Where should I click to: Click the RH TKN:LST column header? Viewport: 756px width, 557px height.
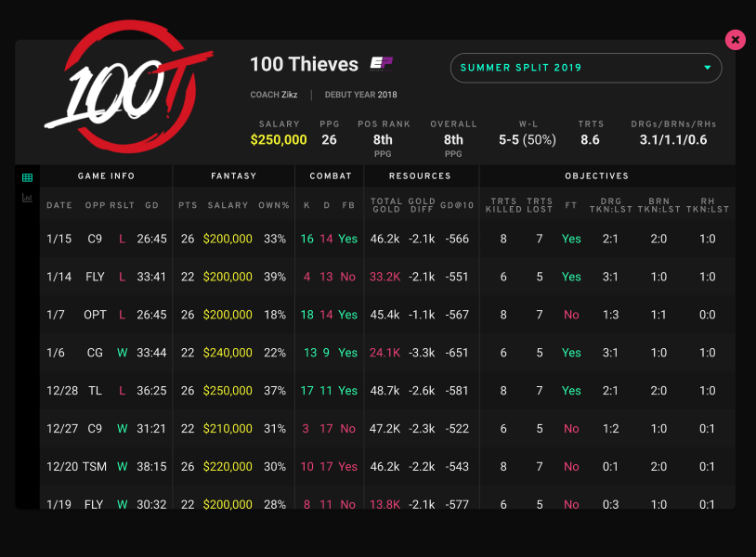pos(708,205)
